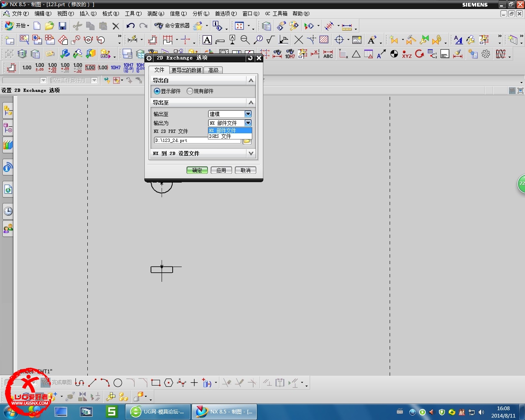Viewport: 525px width, 420px height.
Task: Switch to the 要导出的数据 tab
Action: pos(186,70)
